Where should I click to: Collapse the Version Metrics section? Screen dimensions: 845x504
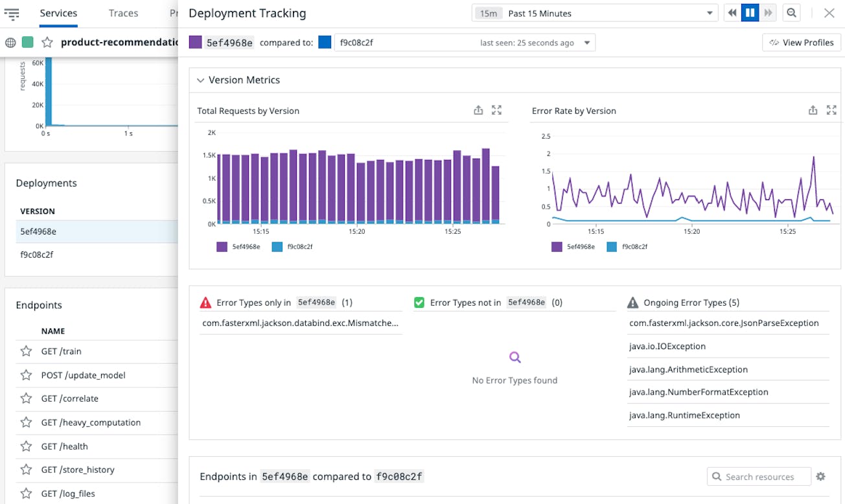(x=201, y=80)
